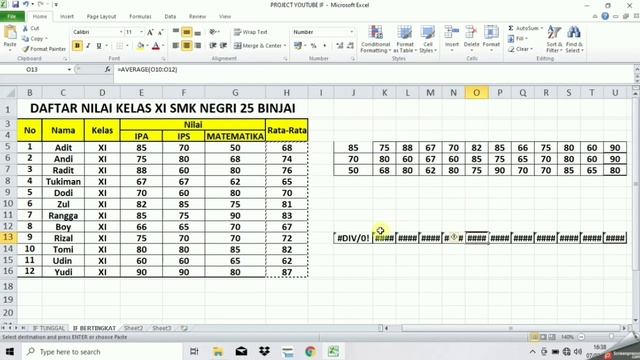
Task: Click the Decrease Decimal icon
Action: [x=350, y=46]
